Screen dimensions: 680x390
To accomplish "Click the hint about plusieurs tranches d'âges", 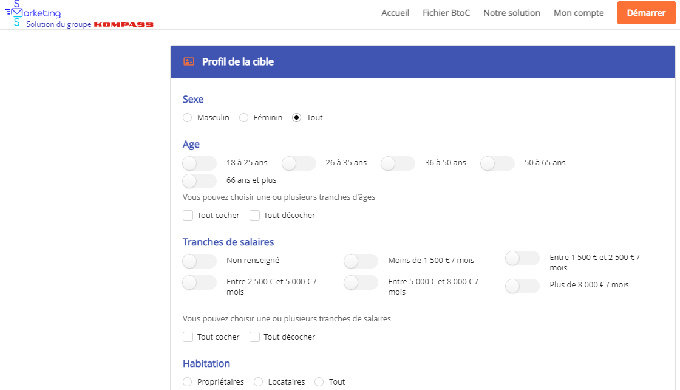I will [x=279, y=197].
